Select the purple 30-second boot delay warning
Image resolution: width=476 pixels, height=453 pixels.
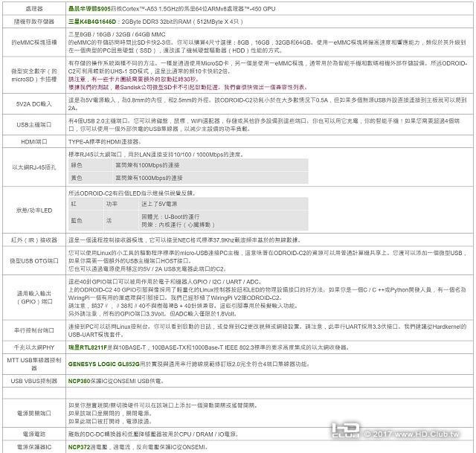pyautogui.click(x=134, y=80)
